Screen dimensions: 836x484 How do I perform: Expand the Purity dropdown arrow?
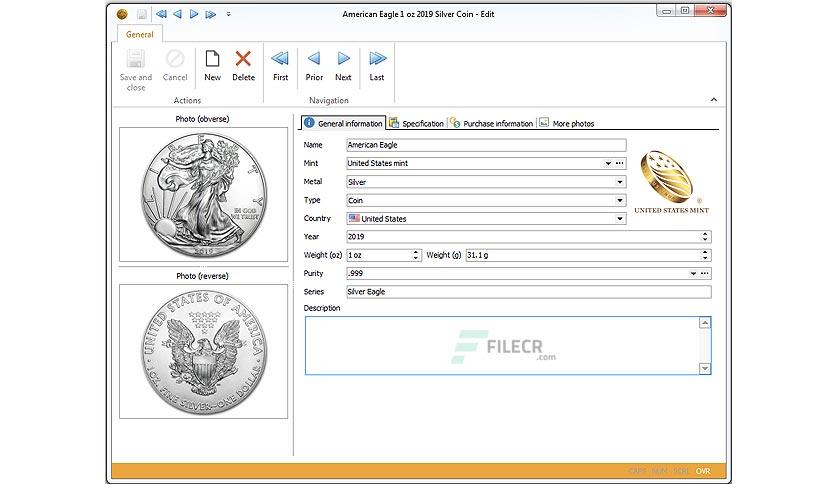coord(693,273)
